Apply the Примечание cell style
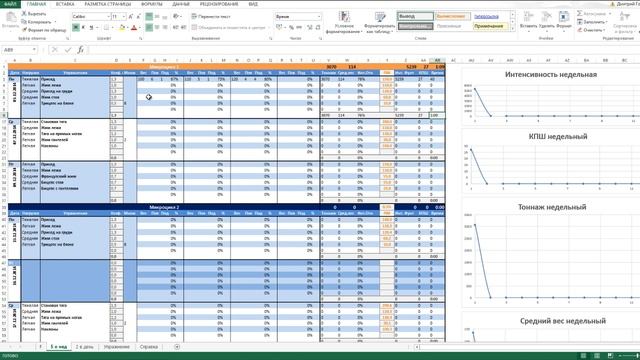 pos(490,26)
